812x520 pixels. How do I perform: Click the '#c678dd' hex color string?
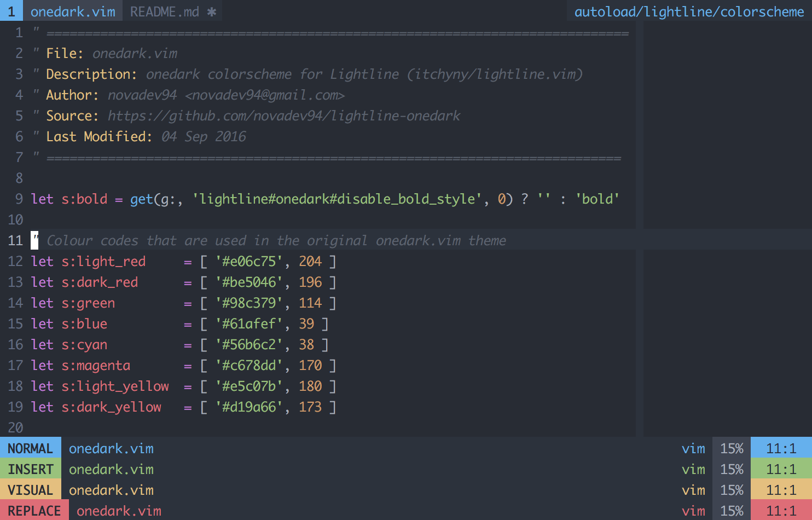(x=250, y=365)
